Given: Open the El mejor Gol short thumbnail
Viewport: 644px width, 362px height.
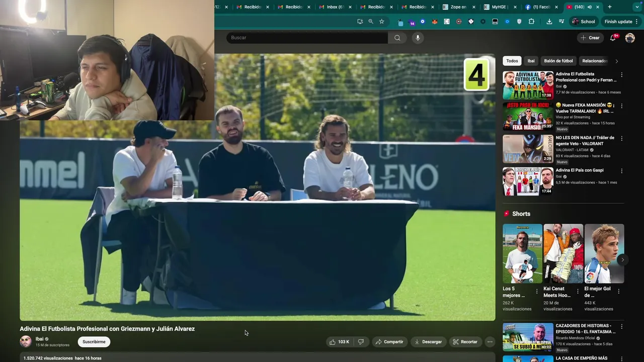Looking at the screenshot, I should click(604, 253).
